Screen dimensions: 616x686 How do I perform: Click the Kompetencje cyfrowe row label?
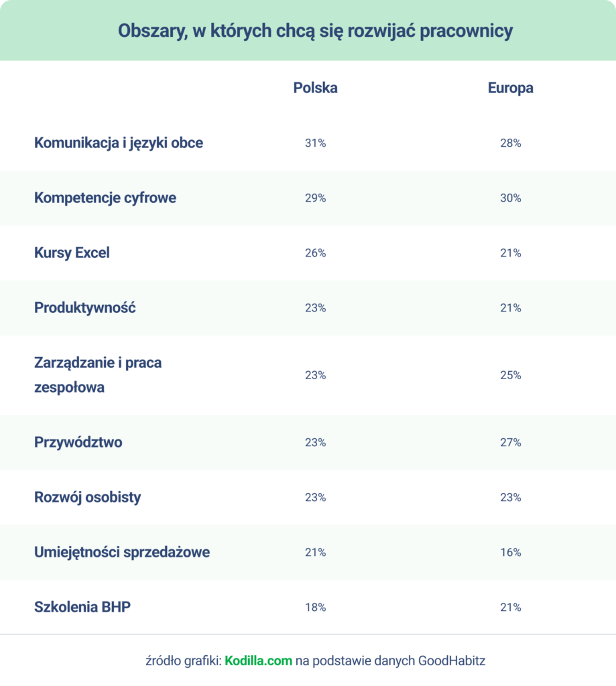click(105, 198)
